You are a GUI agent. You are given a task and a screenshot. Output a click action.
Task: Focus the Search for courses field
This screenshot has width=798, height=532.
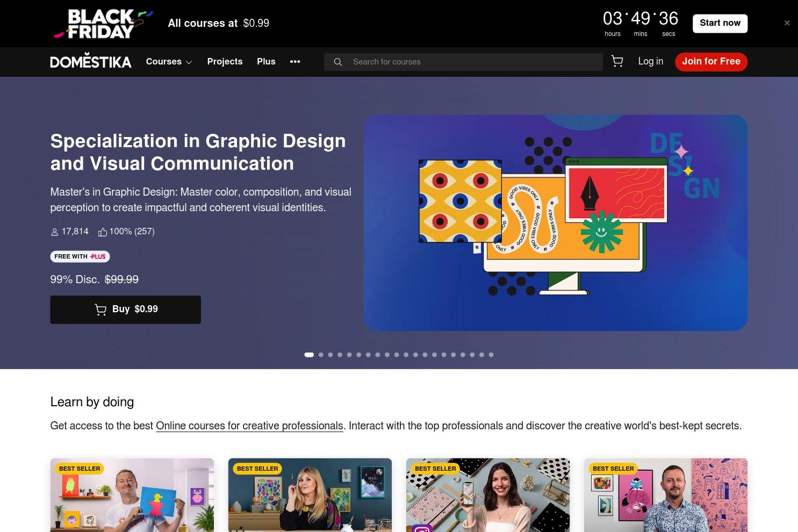[463, 62]
